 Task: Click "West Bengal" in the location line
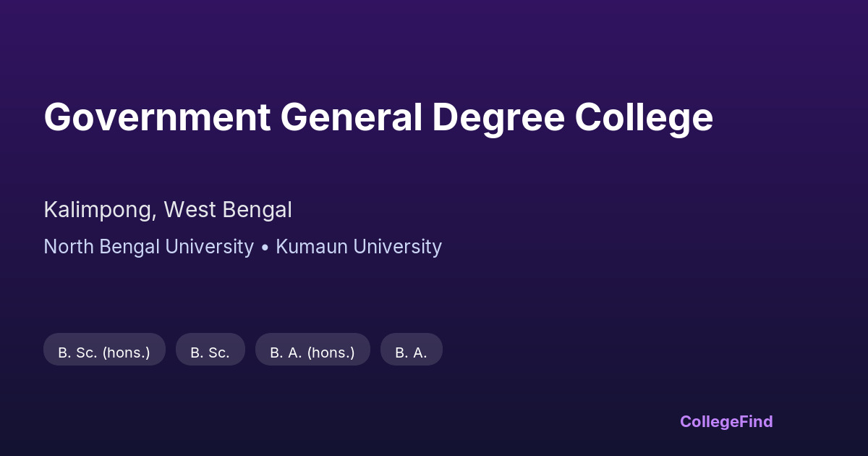pos(228,210)
